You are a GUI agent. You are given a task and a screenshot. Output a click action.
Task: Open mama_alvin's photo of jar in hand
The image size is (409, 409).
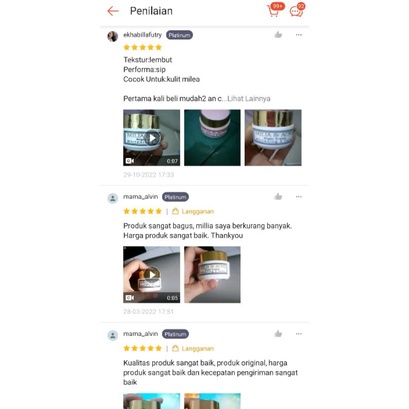tap(212, 275)
